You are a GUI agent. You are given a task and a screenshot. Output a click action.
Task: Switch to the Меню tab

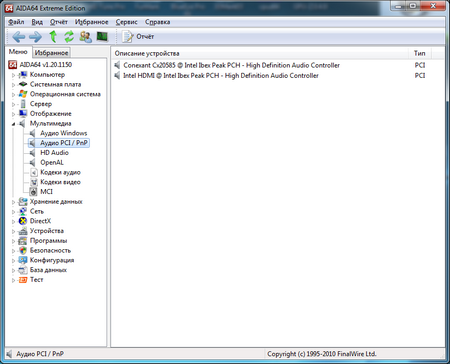[18, 52]
